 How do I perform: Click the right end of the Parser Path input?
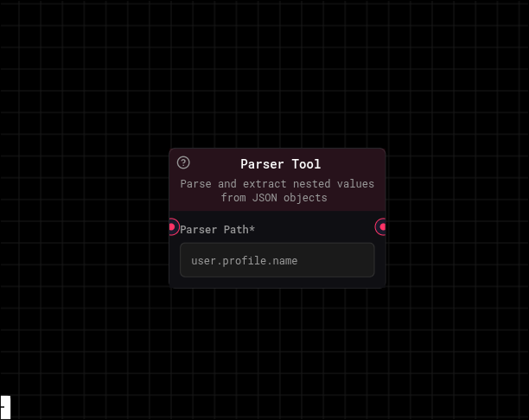(363, 260)
